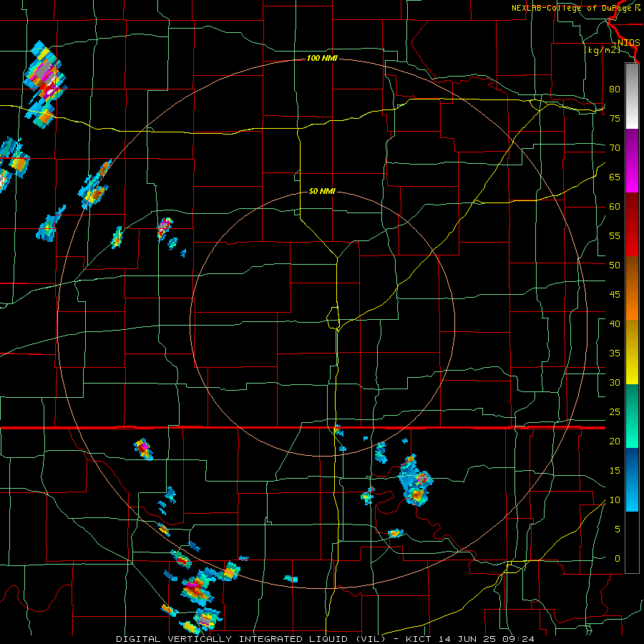Click the "50 NMI" range ring label
The image size is (644, 644).
click(x=322, y=191)
